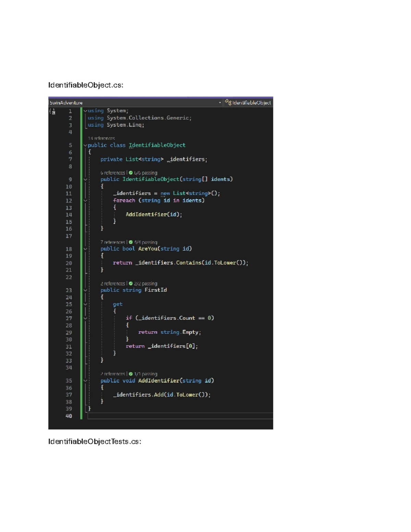Collapse the FirstId property at line 23
This screenshot has width=411, height=532.
85,290
